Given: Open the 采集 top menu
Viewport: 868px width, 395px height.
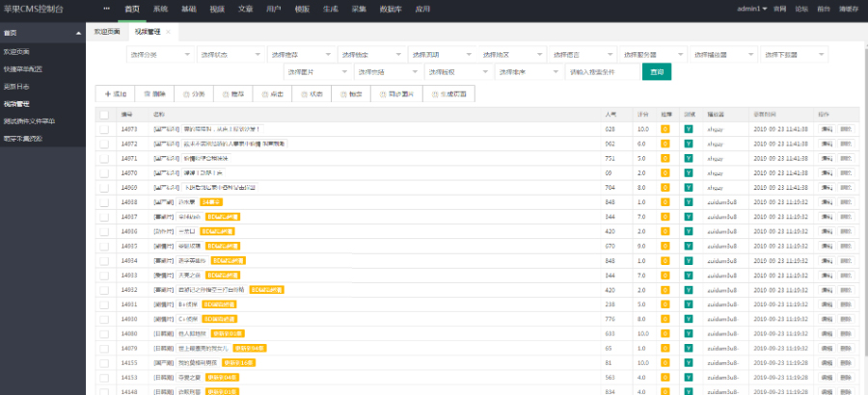Looking at the screenshot, I should click(x=358, y=9).
